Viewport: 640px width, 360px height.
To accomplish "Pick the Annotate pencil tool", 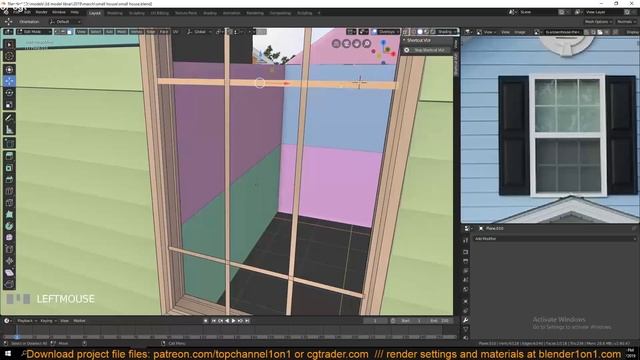I will [9, 118].
